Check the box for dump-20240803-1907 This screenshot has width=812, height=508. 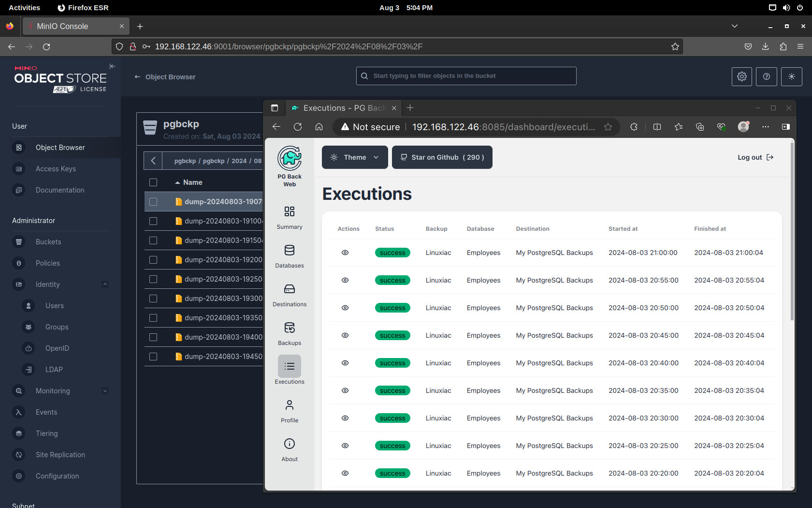click(x=153, y=202)
